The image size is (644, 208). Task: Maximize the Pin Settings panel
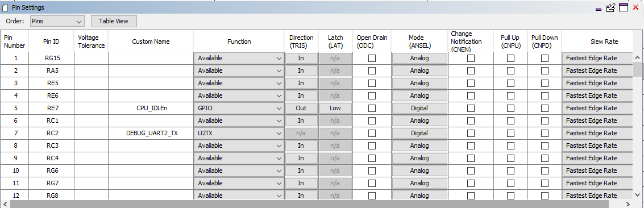pos(624,7)
